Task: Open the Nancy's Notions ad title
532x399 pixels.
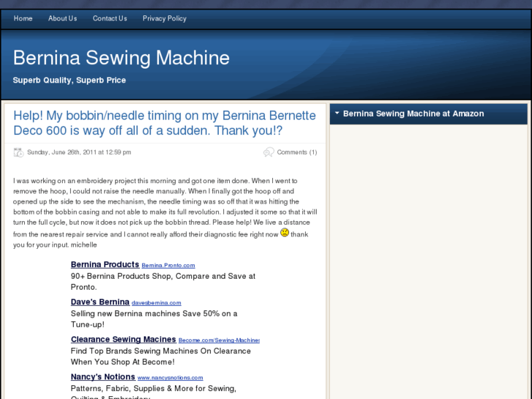Action: click(x=102, y=376)
